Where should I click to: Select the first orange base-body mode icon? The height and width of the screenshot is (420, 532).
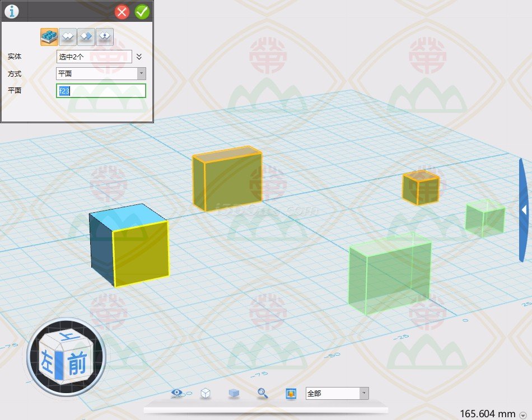tap(49, 37)
